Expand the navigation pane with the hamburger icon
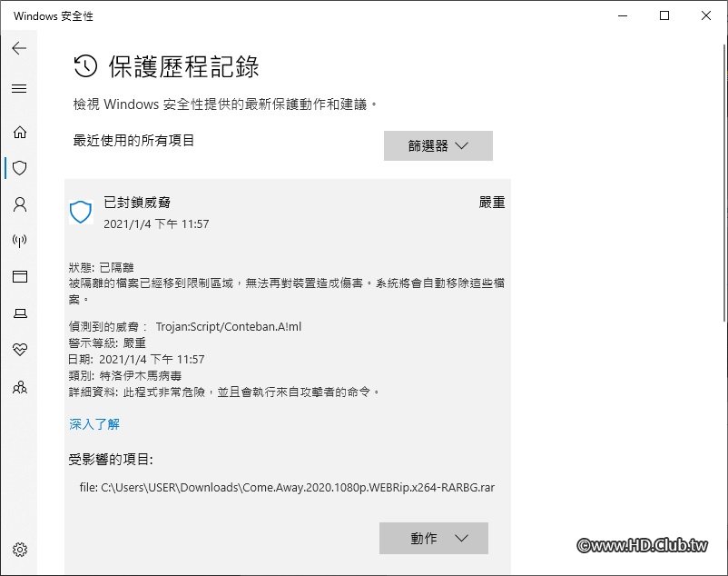 (19, 88)
